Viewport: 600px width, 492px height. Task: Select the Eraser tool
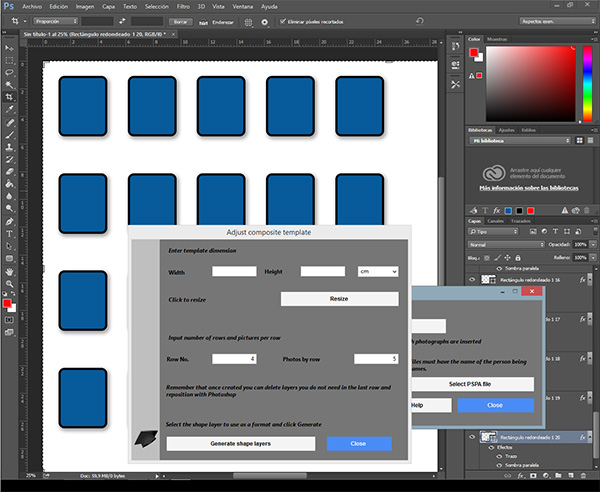[x=9, y=171]
